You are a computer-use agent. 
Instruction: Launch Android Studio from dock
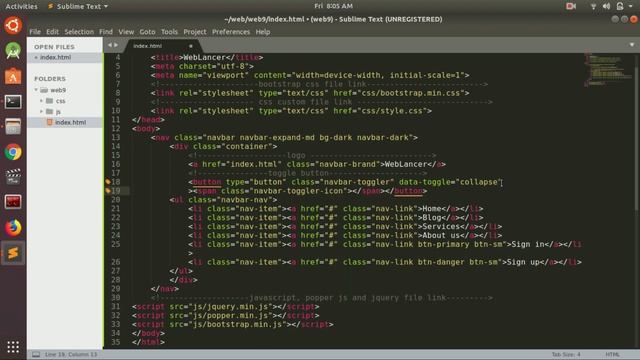click(x=13, y=51)
